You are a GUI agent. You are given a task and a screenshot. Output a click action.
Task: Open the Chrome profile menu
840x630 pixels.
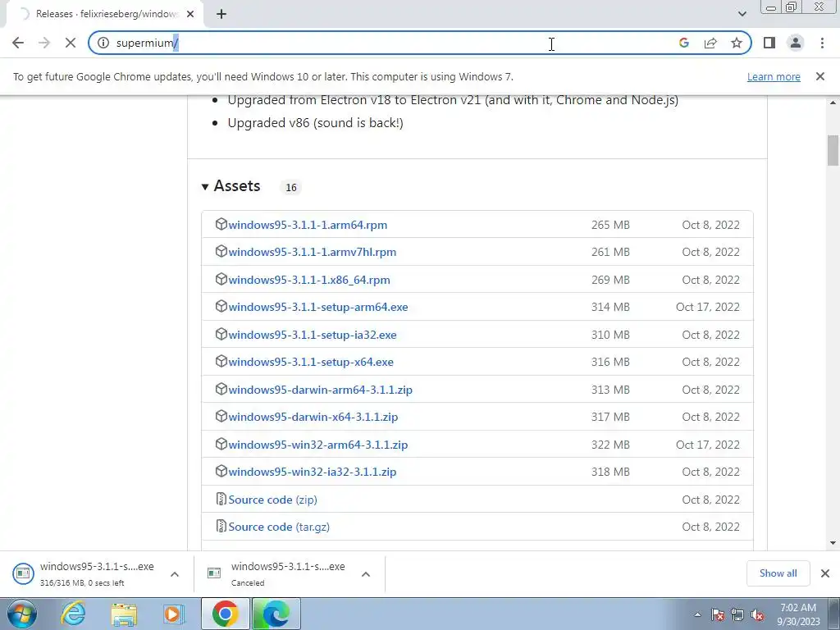coord(796,43)
